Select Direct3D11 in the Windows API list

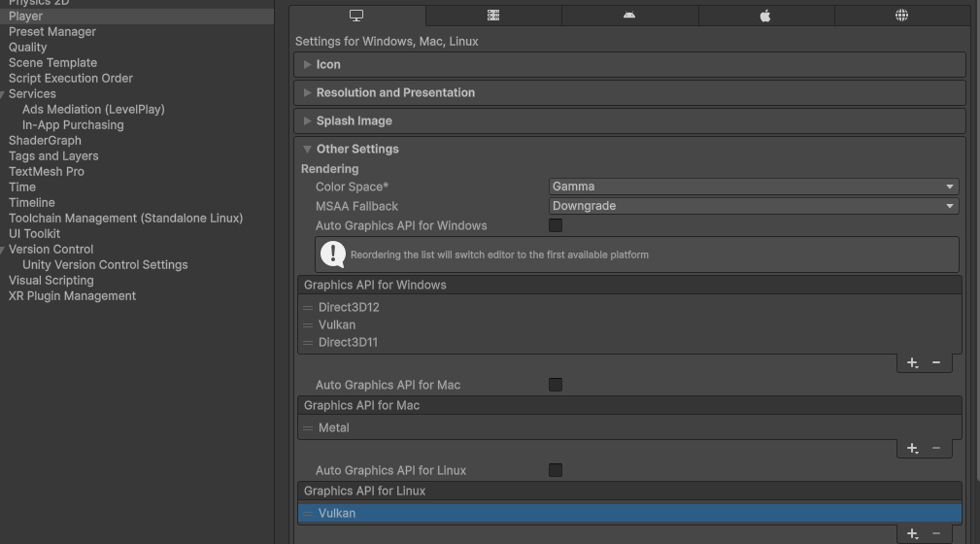(x=629, y=343)
